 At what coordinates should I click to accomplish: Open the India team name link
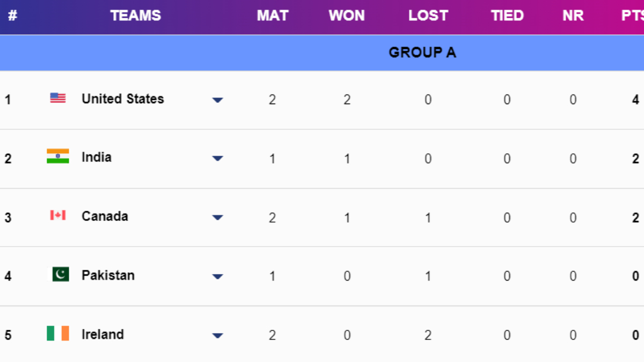97,157
